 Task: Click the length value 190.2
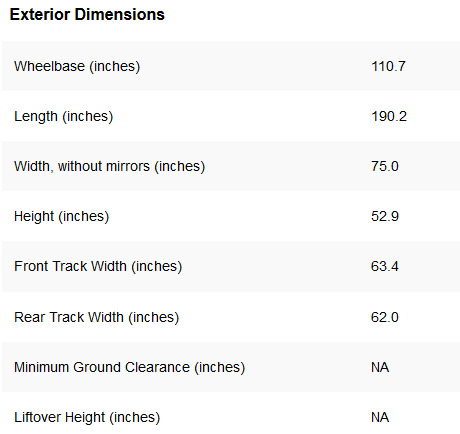coord(389,116)
